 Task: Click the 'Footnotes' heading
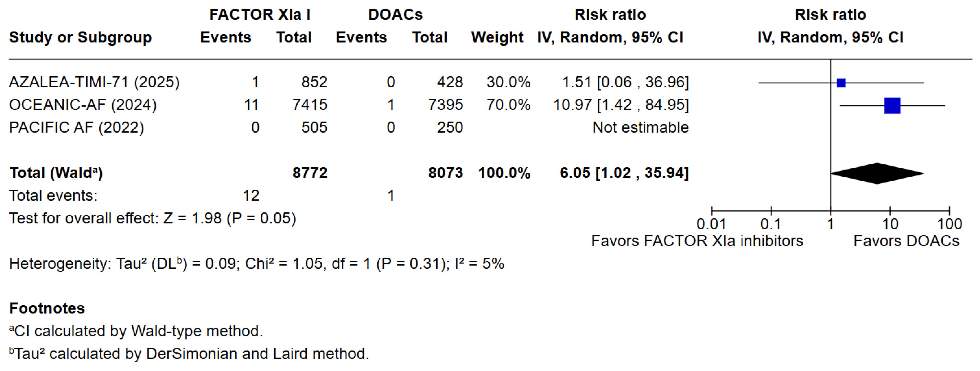click(47, 308)
